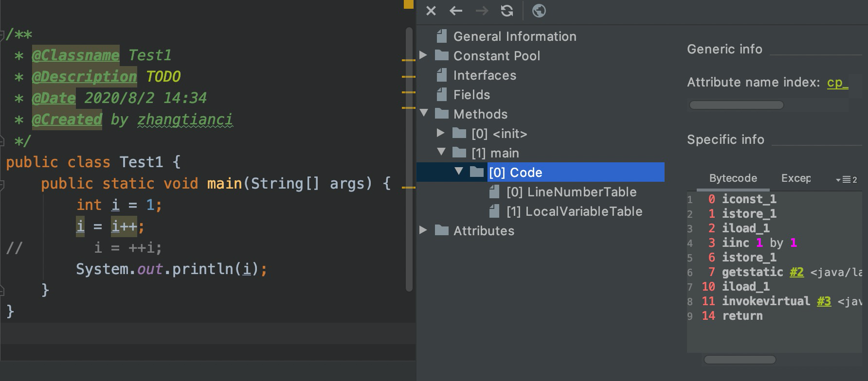The width and height of the screenshot is (868, 381).
Task: Click the cp_ attribute name index link
Action: click(837, 83)
